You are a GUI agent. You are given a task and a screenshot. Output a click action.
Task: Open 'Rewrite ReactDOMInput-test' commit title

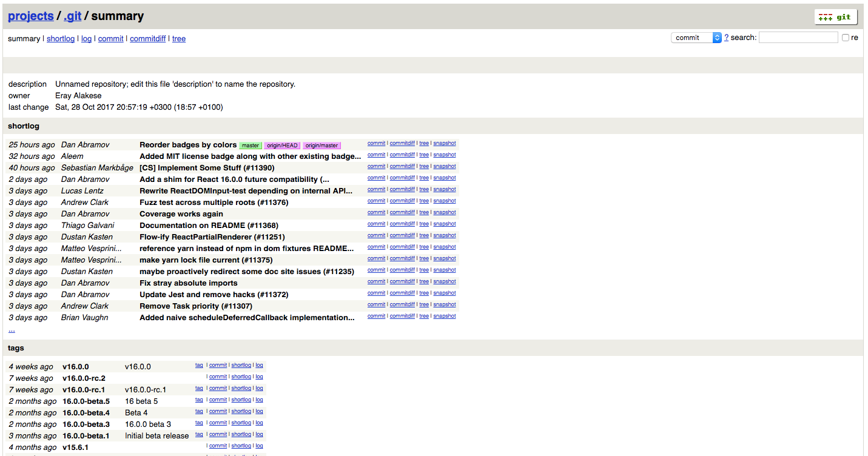246,191
